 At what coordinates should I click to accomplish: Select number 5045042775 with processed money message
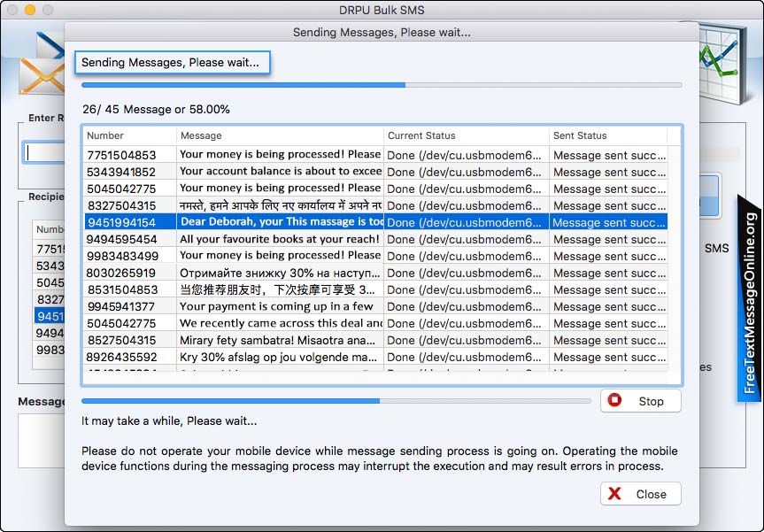click(375, 189)
